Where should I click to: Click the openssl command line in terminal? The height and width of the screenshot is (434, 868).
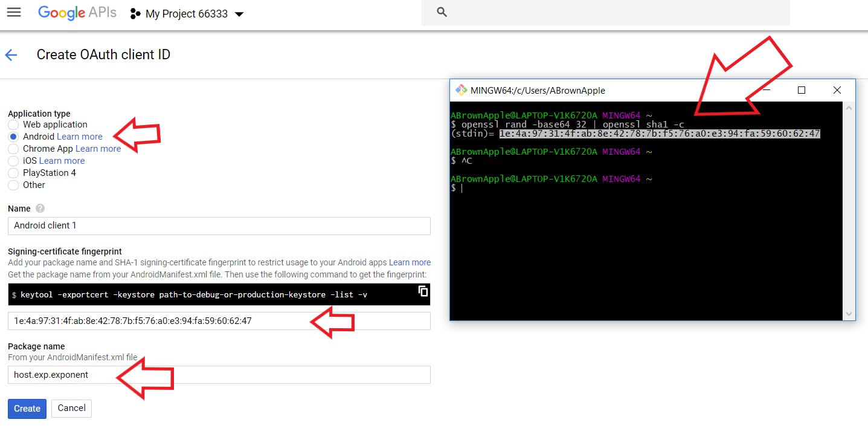pyautogui.click(x=573, y=125)
